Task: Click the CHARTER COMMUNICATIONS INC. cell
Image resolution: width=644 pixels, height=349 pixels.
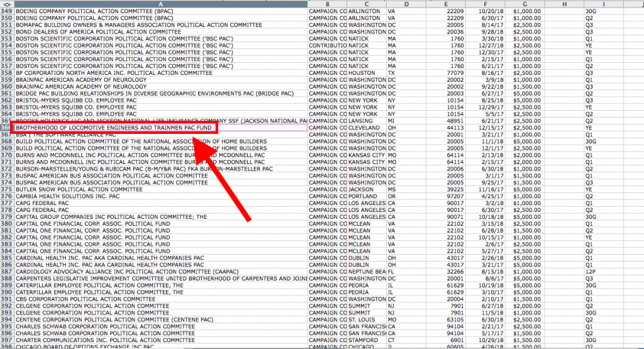Action: point(160,340)
